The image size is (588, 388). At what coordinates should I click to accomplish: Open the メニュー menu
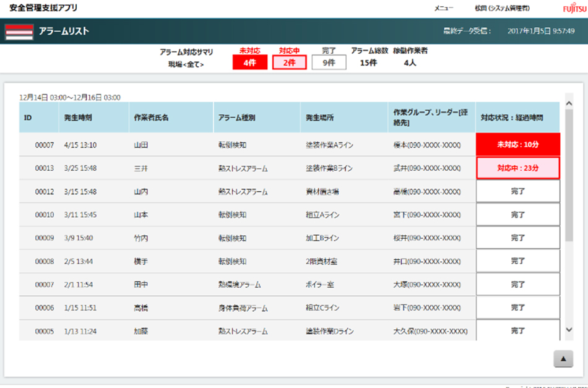click(x=444, y=8)
